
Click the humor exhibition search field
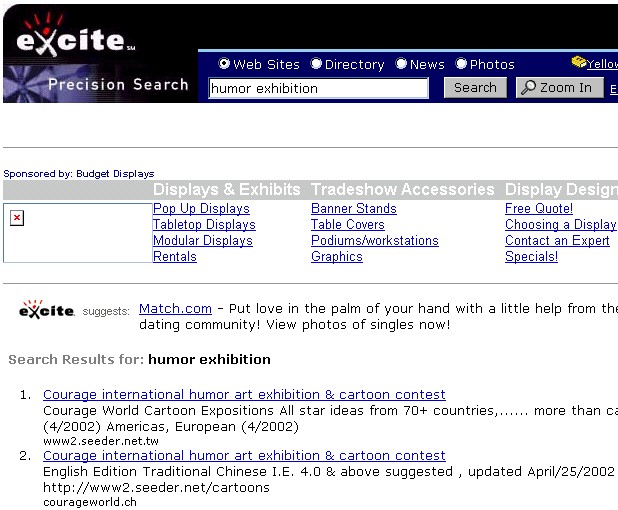(x=318, y=88)
